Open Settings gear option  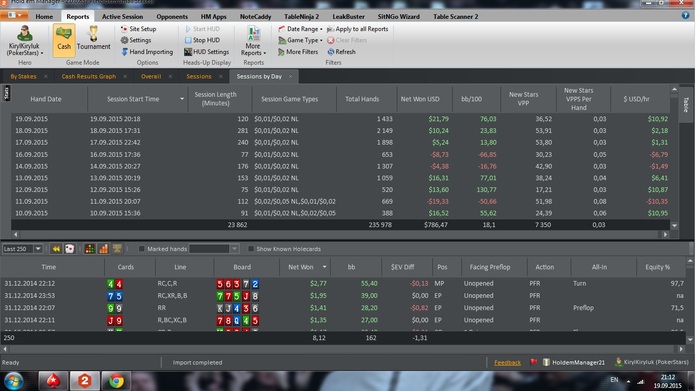pos(135,40)
